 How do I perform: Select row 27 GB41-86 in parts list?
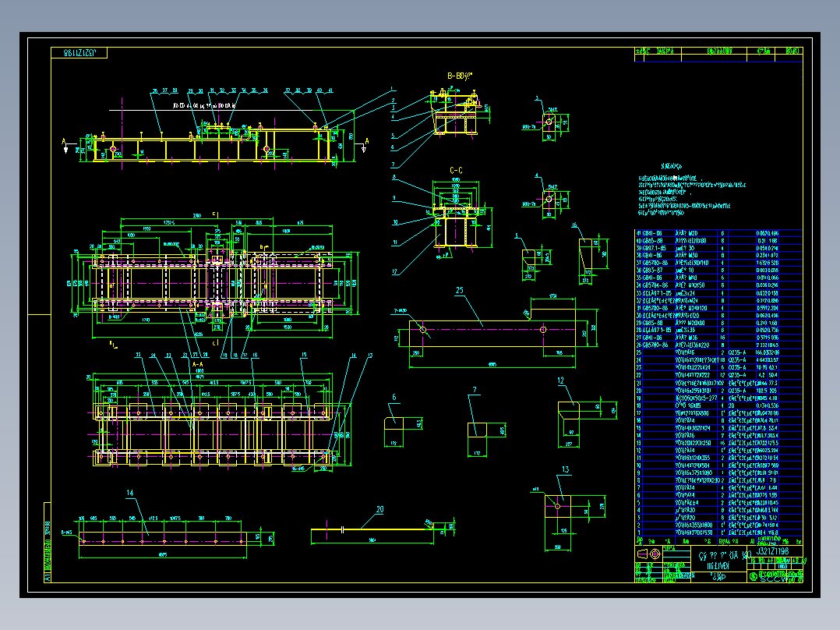point(718,338)
